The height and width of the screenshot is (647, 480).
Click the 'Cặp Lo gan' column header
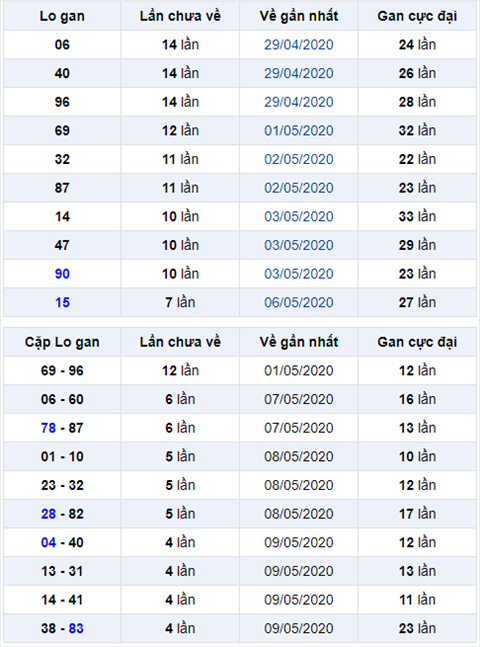point(62,342)
